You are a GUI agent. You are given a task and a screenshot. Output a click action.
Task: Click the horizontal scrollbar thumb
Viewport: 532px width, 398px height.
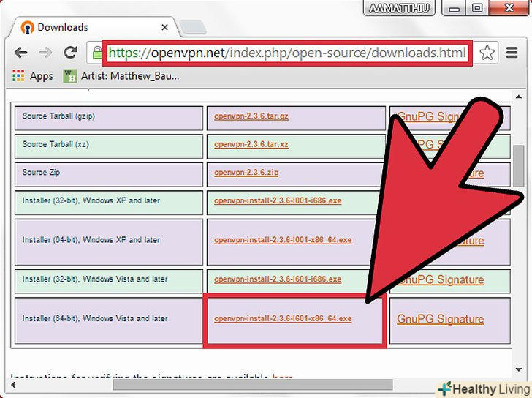253,385
